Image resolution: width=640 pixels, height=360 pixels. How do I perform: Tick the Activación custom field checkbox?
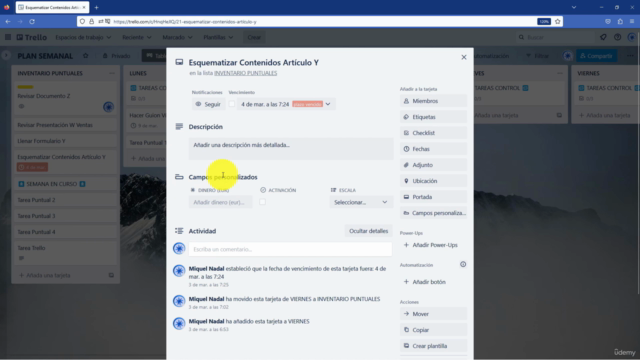point(262,202)
